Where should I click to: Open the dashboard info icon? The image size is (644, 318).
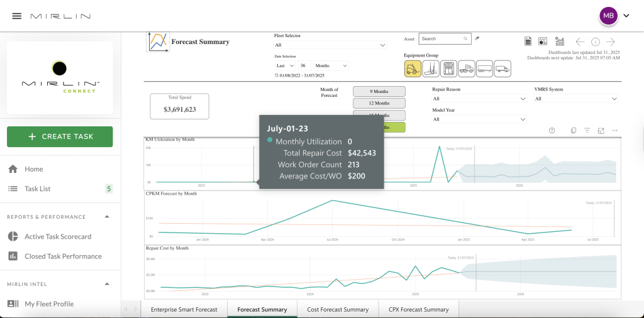595,42
